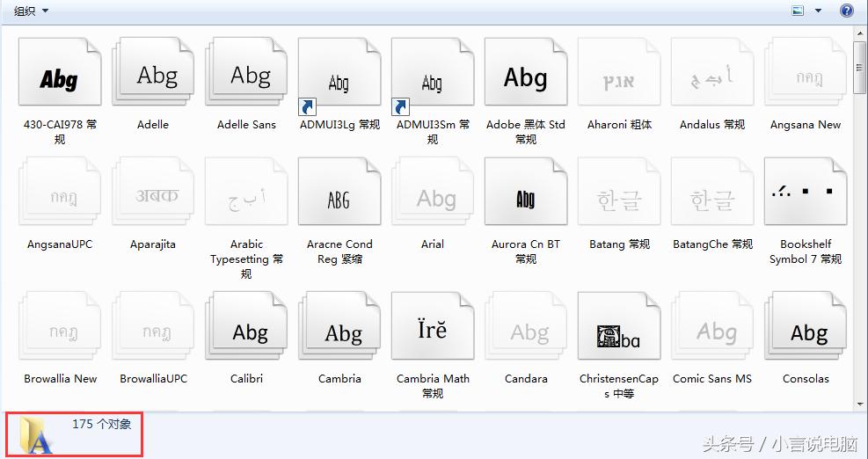This screenshot has width=868, height=459.
Task: Pick the Calibri font family thumbnail
Action: coord(247,331)
